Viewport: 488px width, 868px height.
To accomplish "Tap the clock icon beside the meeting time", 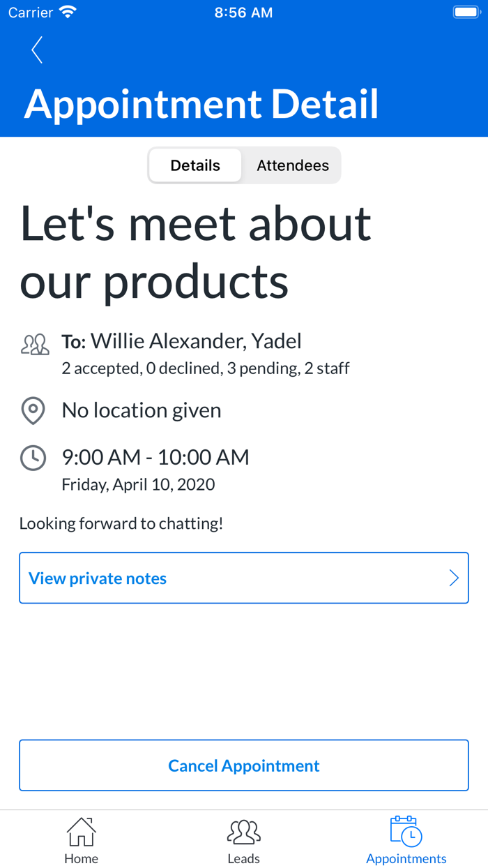I will pyautogui.click(x=33, y=458).
